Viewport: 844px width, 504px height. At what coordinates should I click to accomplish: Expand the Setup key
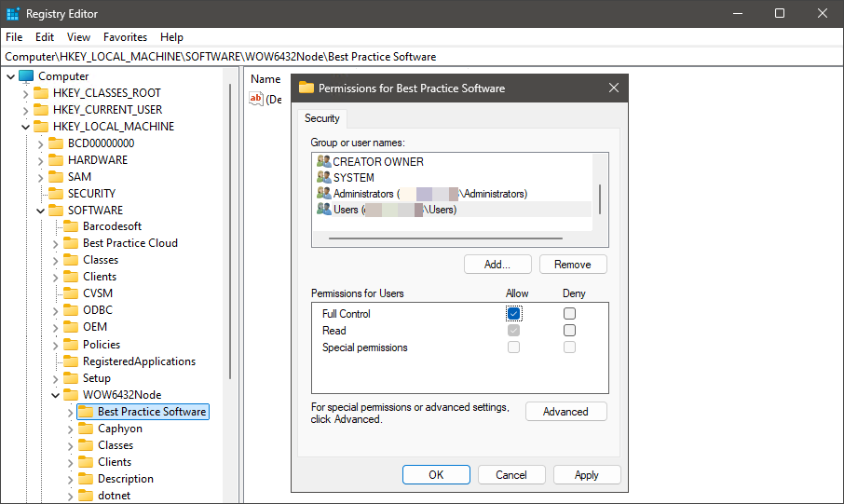point(56,379)
